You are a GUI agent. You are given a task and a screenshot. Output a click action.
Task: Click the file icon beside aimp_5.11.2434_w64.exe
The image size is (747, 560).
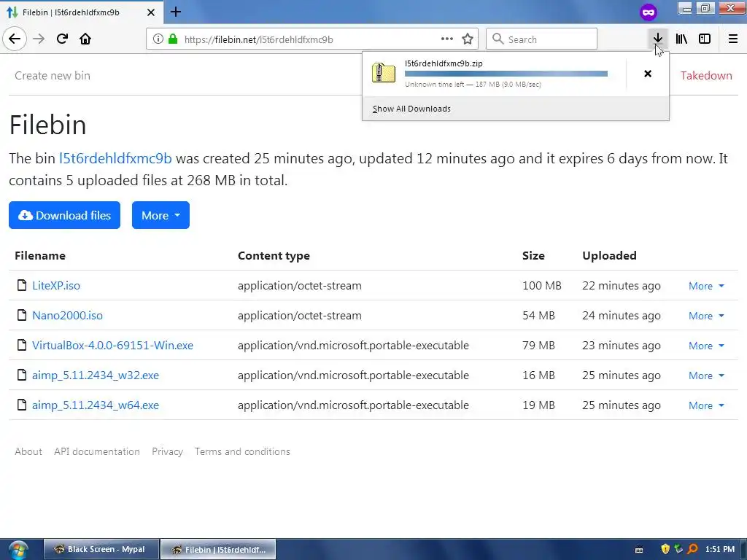21,405
